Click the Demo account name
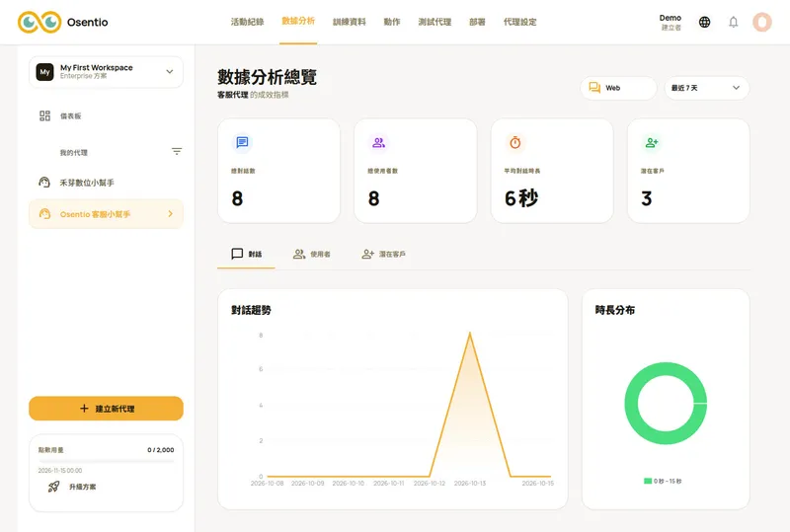This screenshot has width=790, height=532. click(x=671, y=18)
